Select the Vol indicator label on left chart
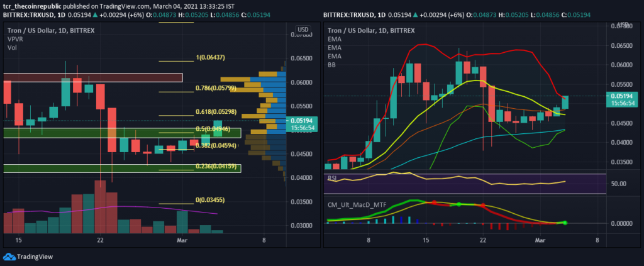The height and width of the screenshot is (266, 644). [x=11, y=48]
